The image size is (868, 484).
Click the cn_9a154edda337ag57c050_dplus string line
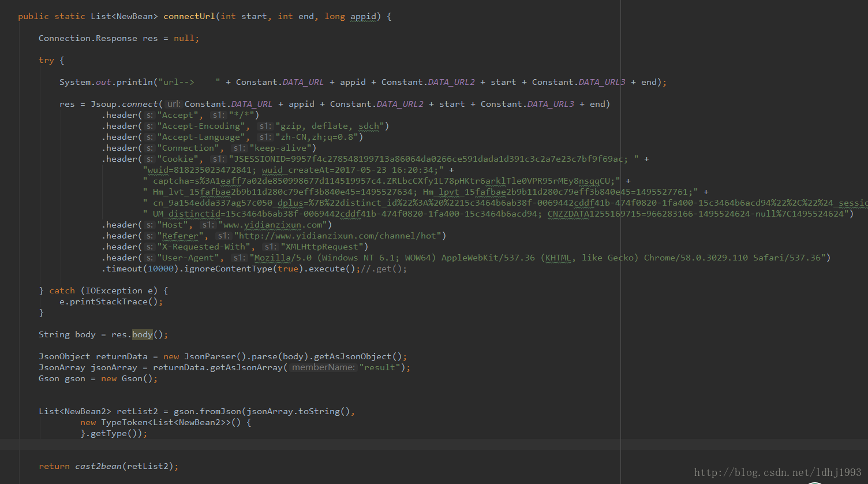pyautogui.click(x=505, y=203)
